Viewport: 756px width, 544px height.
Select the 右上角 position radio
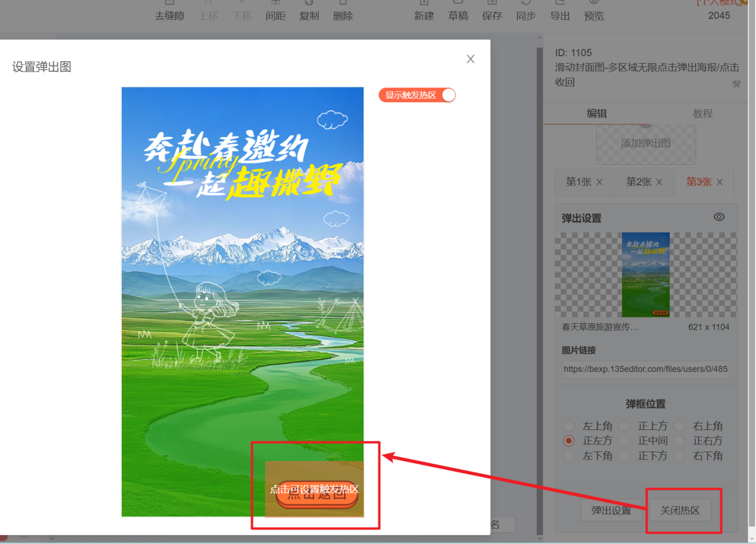click(x=679, y=426)
